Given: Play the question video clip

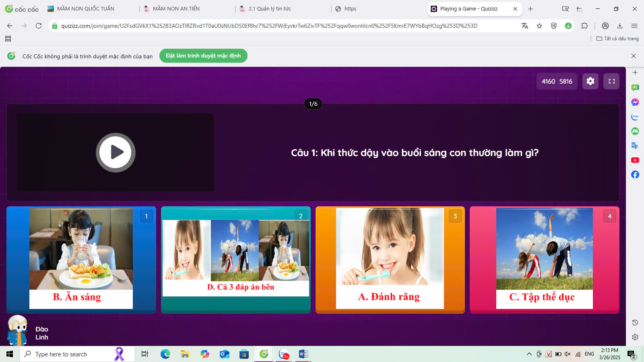Looking at the screenshot, I should [116, 152].
